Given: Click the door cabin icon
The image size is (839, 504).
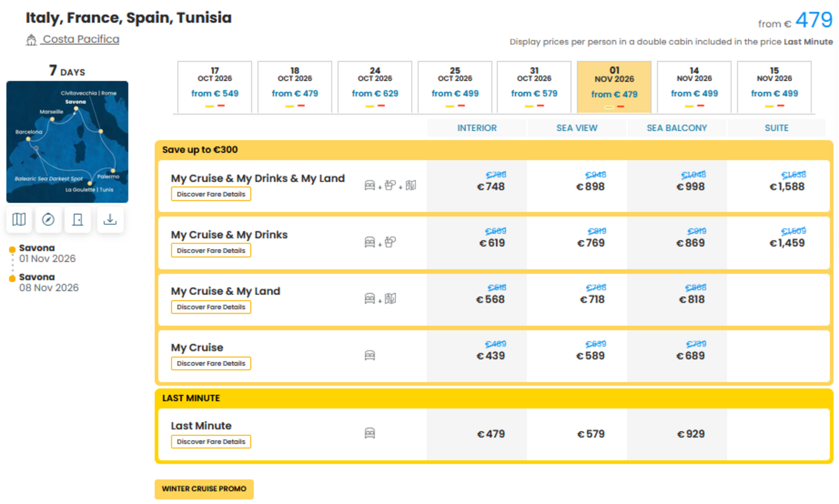Looking at the screenshot, I should tap(78, 219).
